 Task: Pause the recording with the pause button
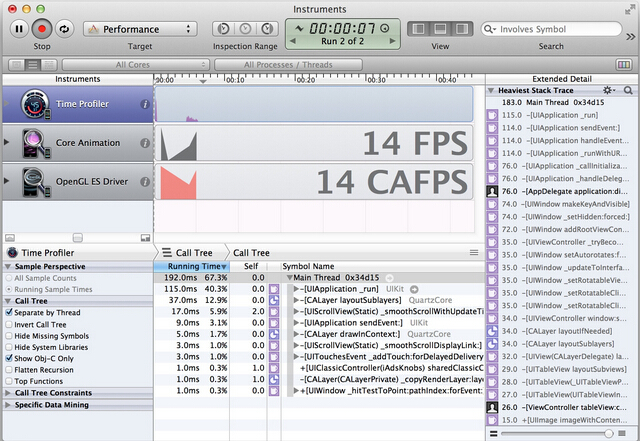(x=18, y=30)
